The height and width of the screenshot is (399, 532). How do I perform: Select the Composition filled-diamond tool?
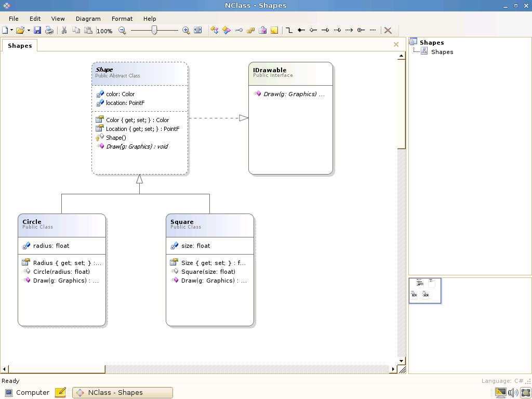point(301,30)
